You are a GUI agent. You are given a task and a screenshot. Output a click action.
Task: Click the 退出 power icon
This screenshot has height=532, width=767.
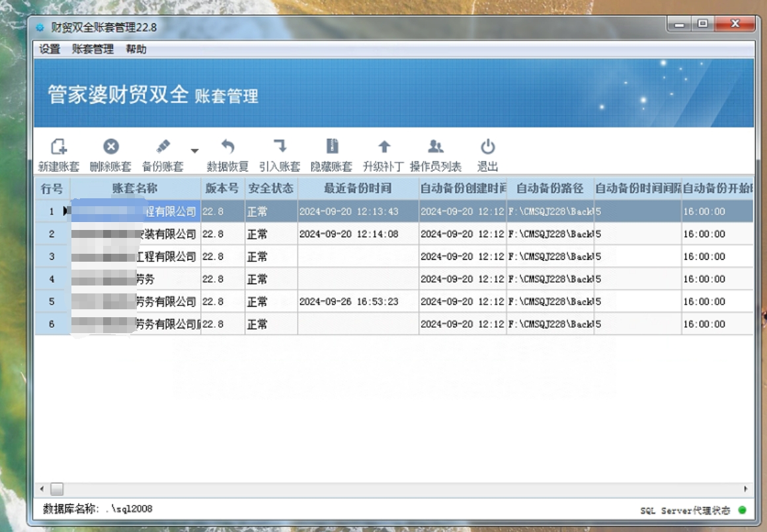pos(488,147)
